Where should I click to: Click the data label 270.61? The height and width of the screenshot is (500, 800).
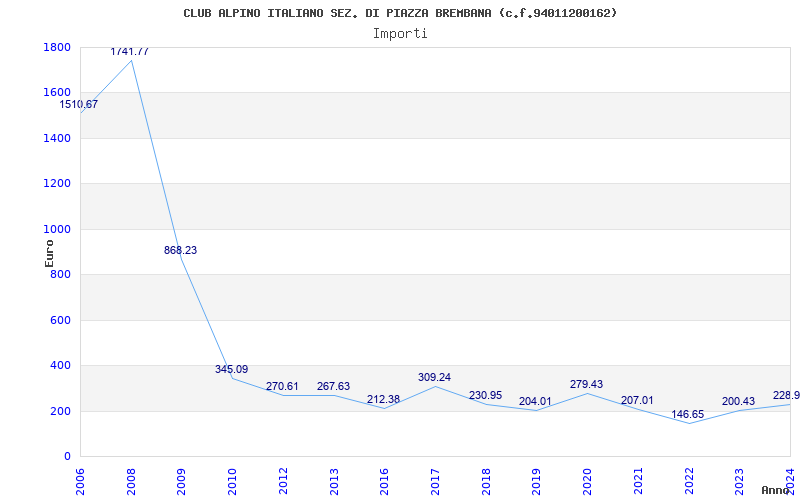pos(282,386)
